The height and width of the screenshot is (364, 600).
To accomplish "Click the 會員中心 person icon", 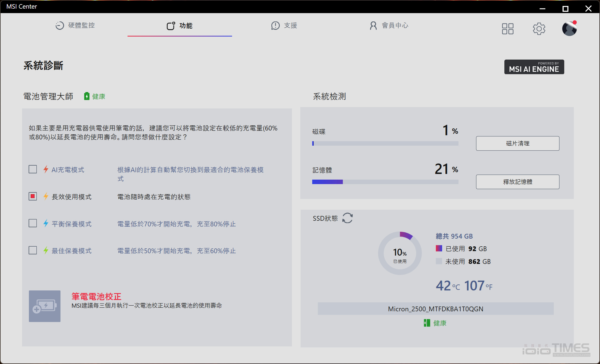I will pos(373,26).
